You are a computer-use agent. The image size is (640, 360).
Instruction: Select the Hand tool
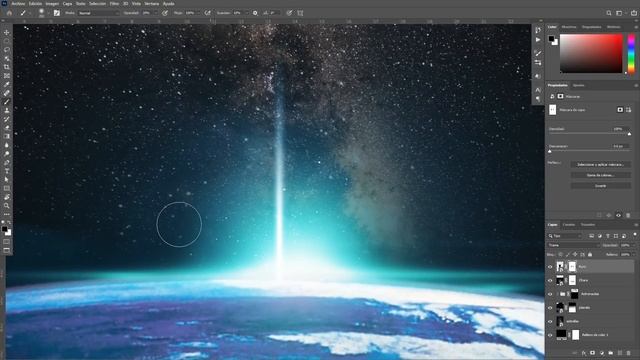(x=7, y=197)
